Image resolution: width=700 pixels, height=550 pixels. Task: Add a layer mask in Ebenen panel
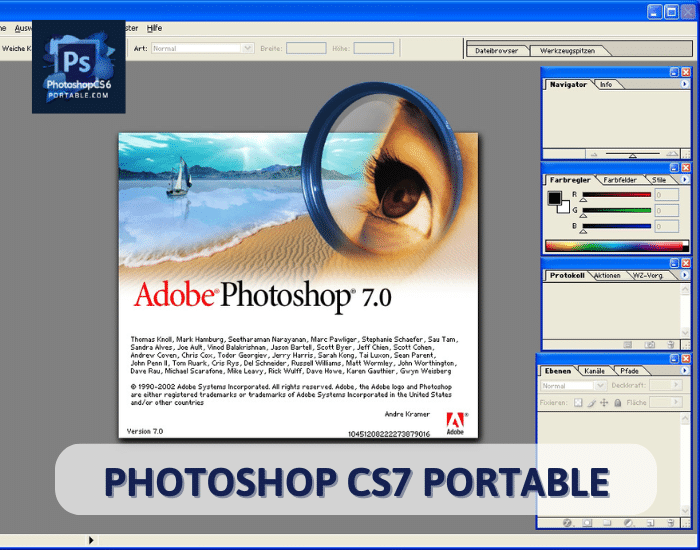(587, 523)
